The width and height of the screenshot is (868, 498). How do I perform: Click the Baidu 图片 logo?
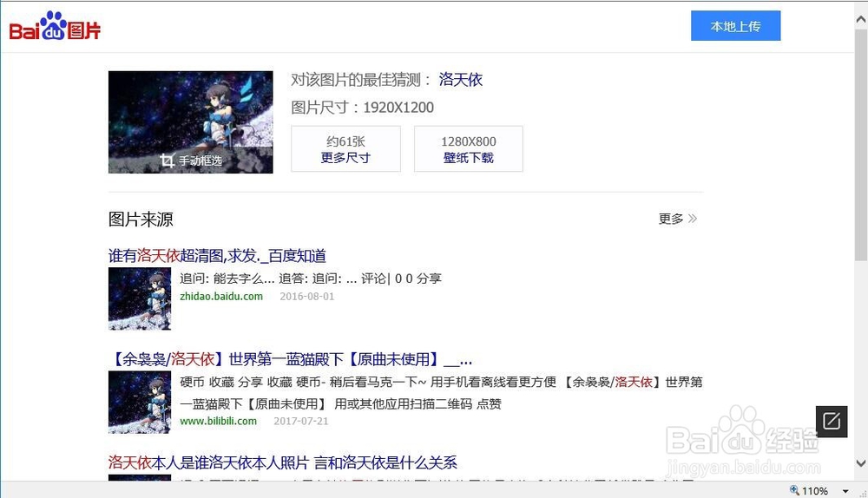click(x=55, y=26)
